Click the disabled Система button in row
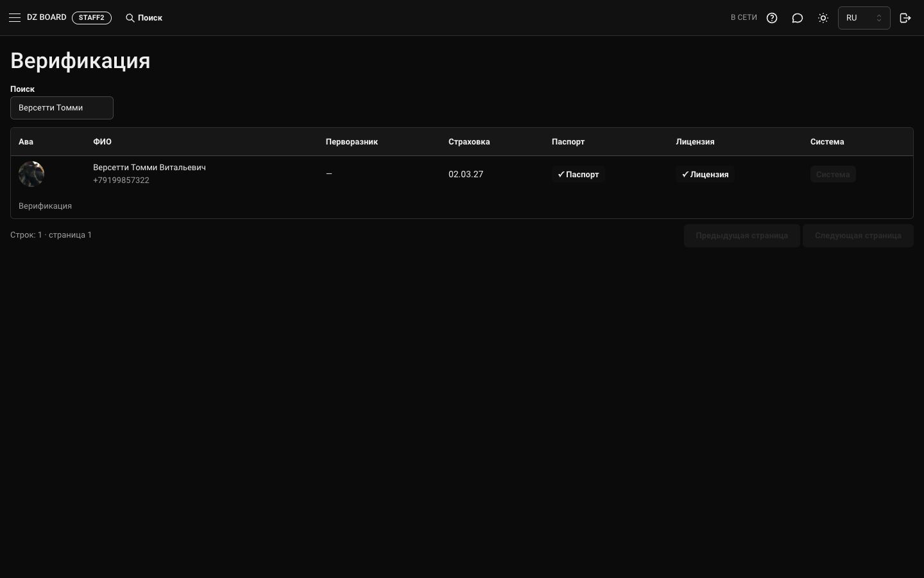924x578 pixels. tap(833, 174)
